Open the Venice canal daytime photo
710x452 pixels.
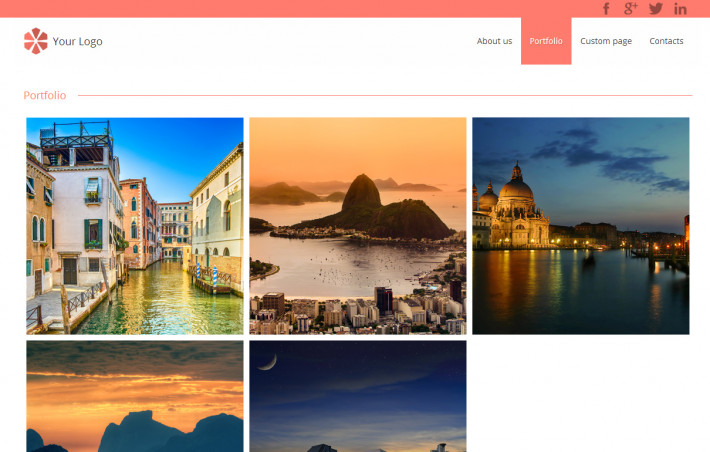[x=135, y=226]
